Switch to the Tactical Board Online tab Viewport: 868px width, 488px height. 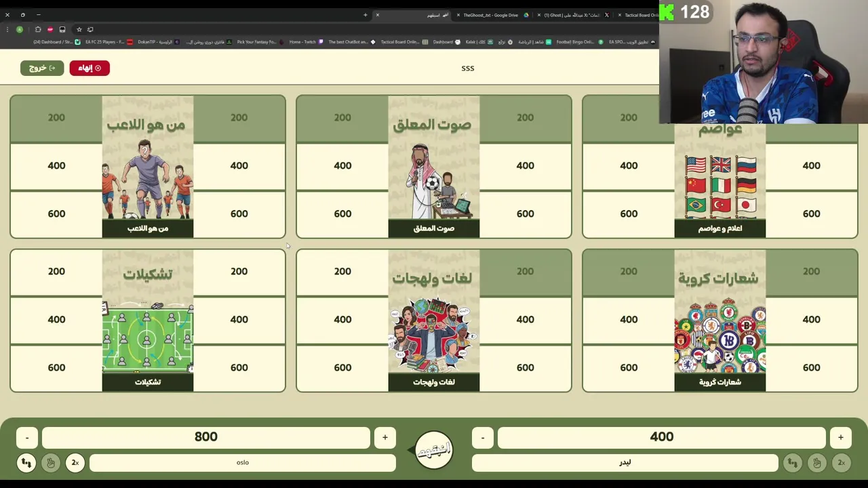[x=637, y=15]
